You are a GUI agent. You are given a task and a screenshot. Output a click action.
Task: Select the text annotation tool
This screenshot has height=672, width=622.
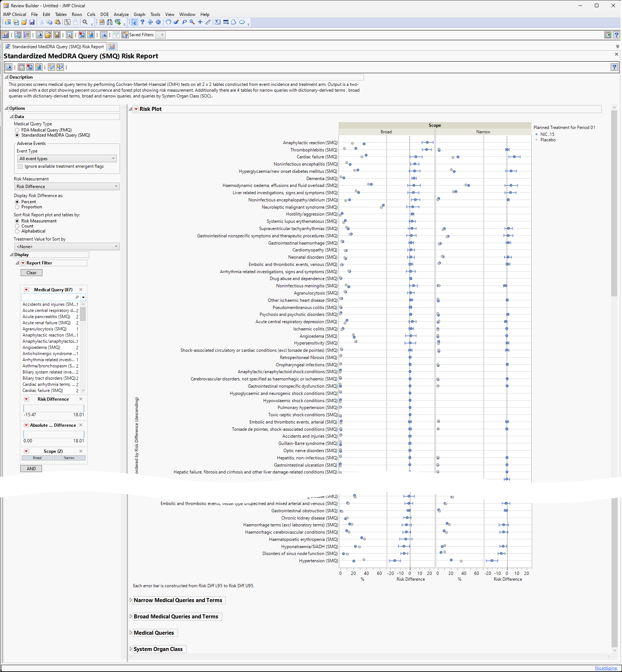217,22
